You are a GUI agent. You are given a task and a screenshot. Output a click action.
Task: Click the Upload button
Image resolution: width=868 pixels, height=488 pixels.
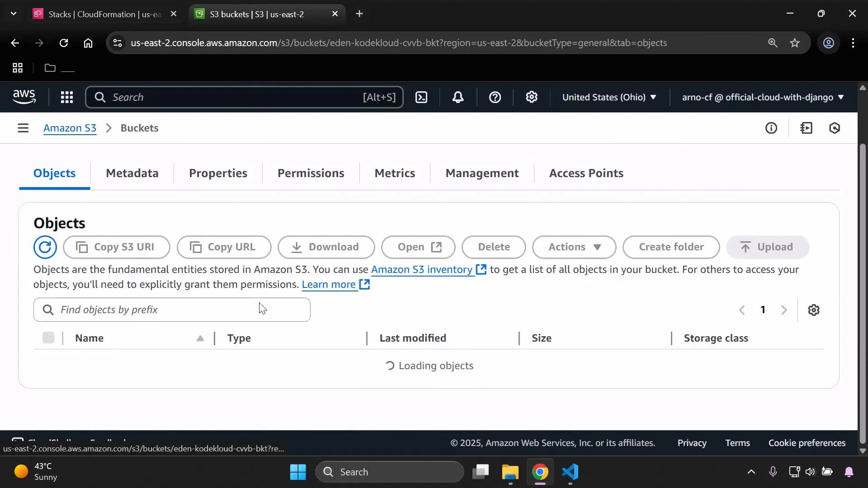click(767, 247)
